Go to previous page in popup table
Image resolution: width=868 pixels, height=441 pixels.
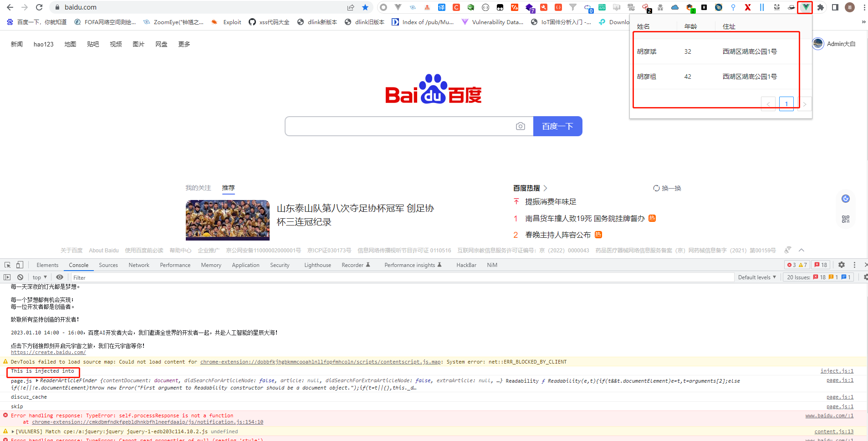tap(768, 104)
